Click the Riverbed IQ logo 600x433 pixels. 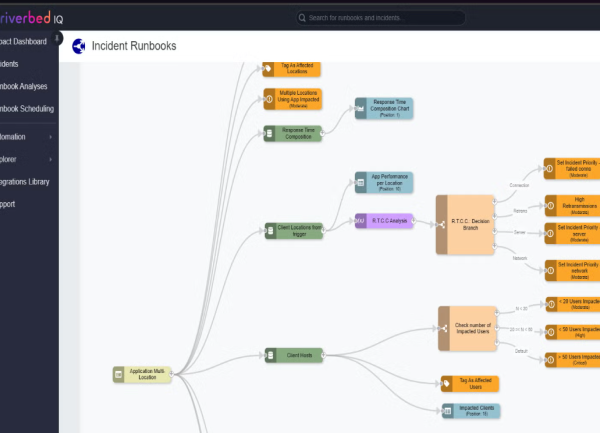31,18
